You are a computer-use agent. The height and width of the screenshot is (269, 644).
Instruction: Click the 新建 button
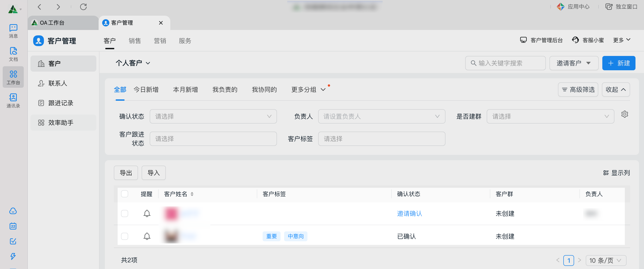[x=618, y=63]
